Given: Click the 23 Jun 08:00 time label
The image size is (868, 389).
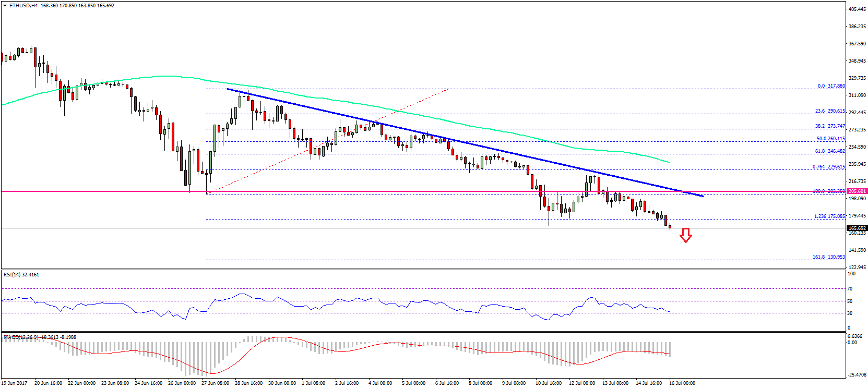Looking at the screenshot, I should coord(115,383).
